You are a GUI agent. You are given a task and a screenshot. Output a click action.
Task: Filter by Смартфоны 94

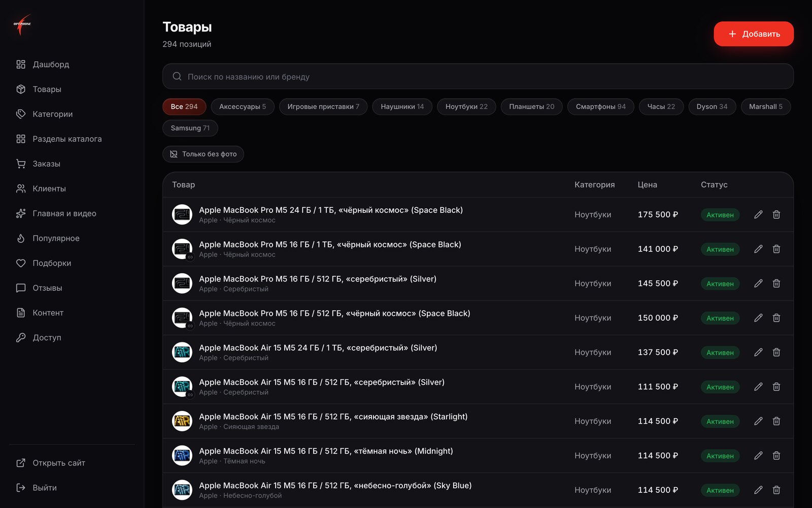[x=601, y=107]
